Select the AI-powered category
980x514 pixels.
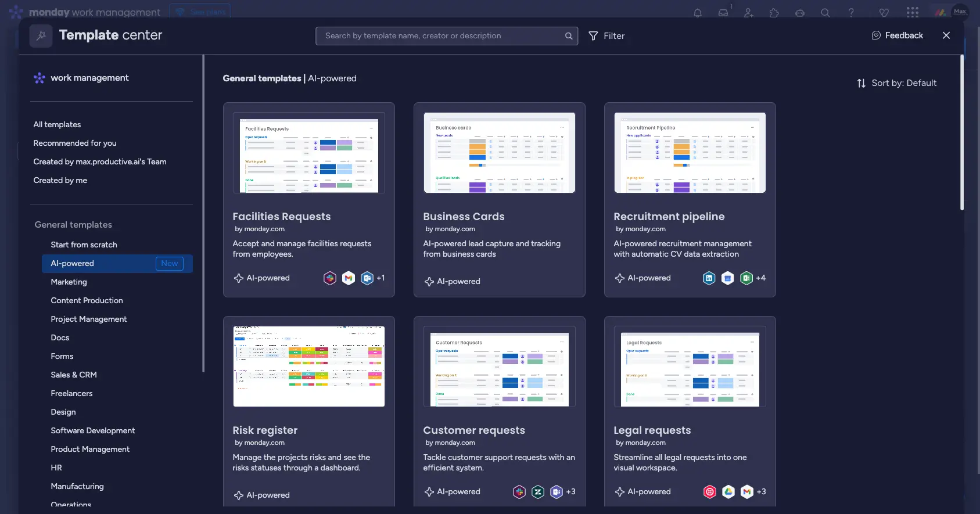click(117, 263)
